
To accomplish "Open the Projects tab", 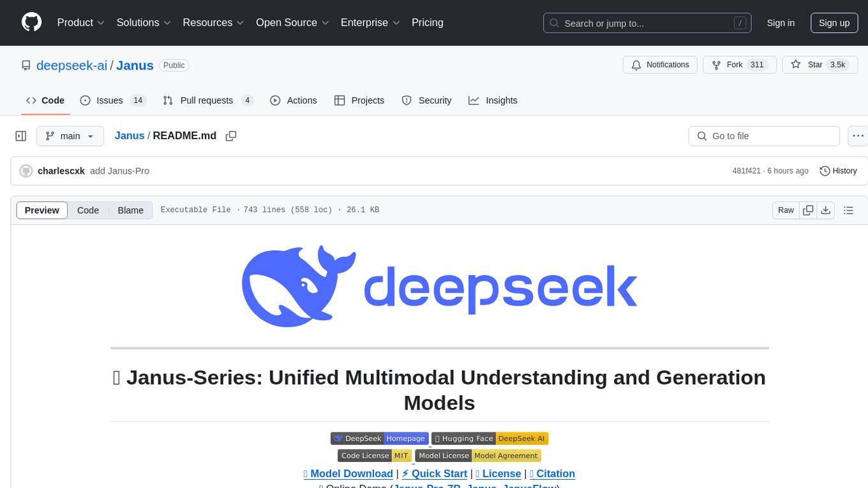I will [x=359, y=100].
